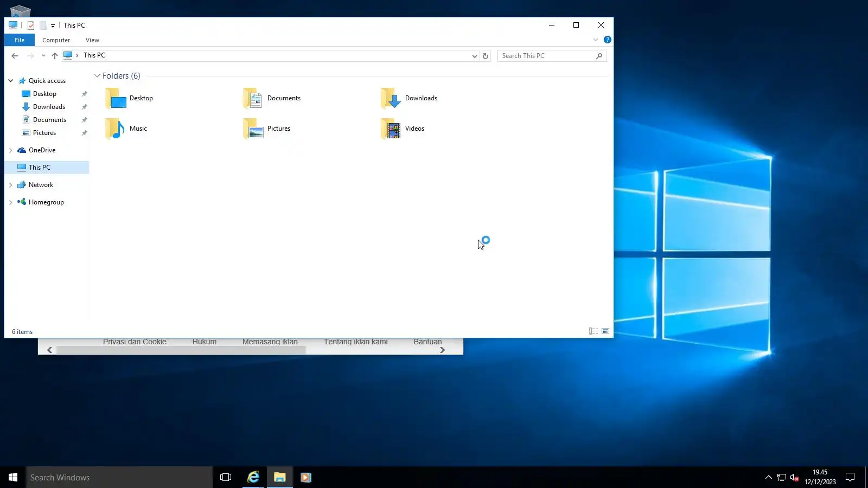Click the address bar path field
This screenshot has width=868, height=488.
tap(271, 56)
